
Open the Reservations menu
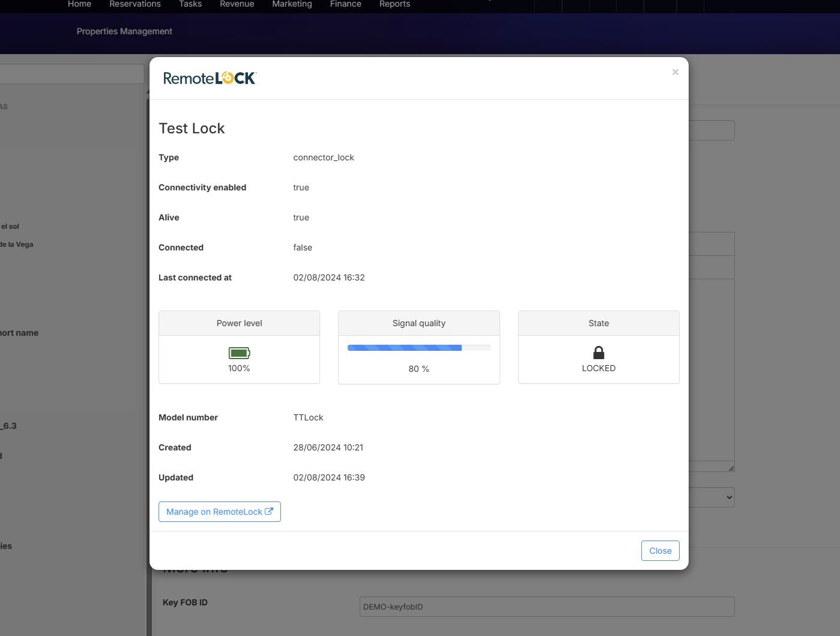(135, 4)
